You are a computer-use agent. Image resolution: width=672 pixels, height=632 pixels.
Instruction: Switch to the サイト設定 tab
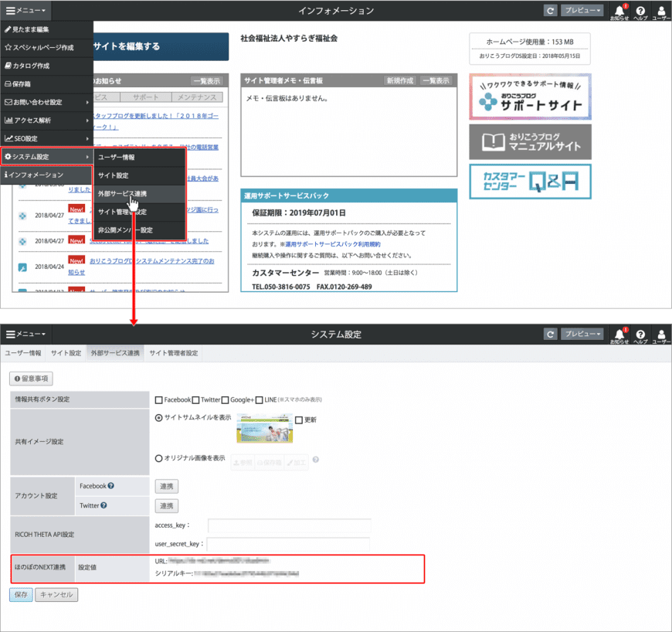pos(66,353)
